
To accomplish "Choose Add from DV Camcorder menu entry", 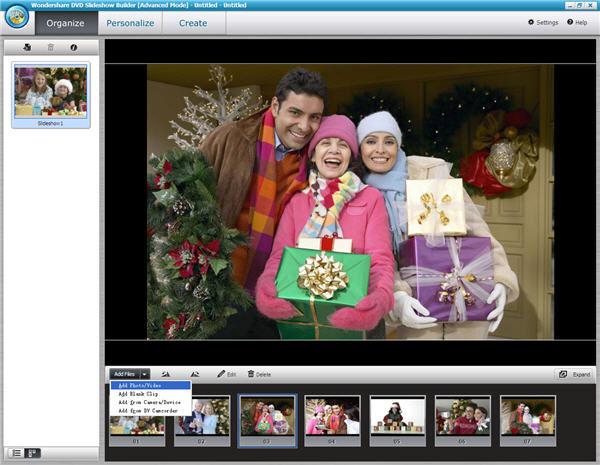I will pyautogui.click(x=150, y=411).
